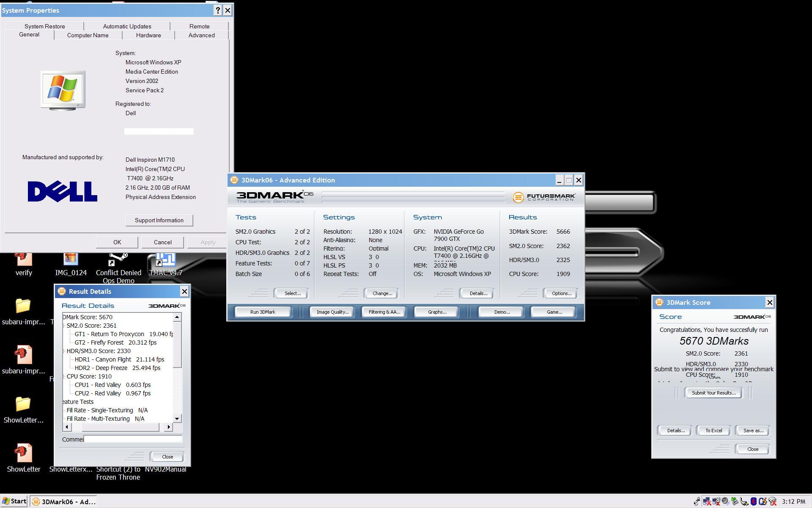Open the verify file on the desktop

tap(23, 264)
